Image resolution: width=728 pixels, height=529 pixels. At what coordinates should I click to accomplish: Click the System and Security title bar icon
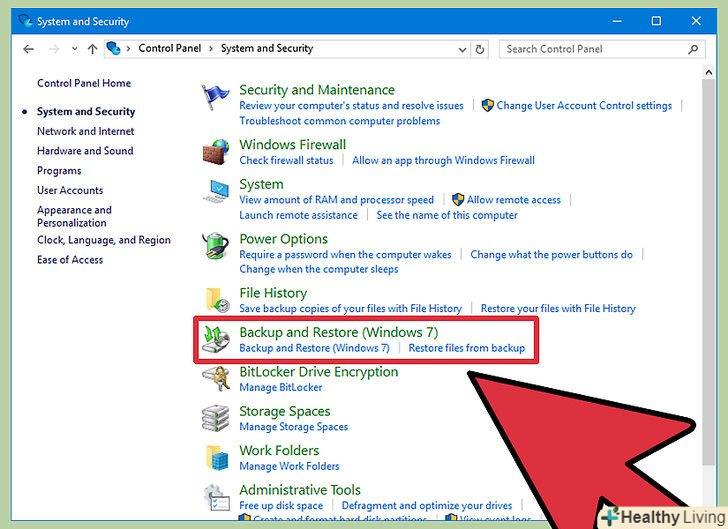25,21
